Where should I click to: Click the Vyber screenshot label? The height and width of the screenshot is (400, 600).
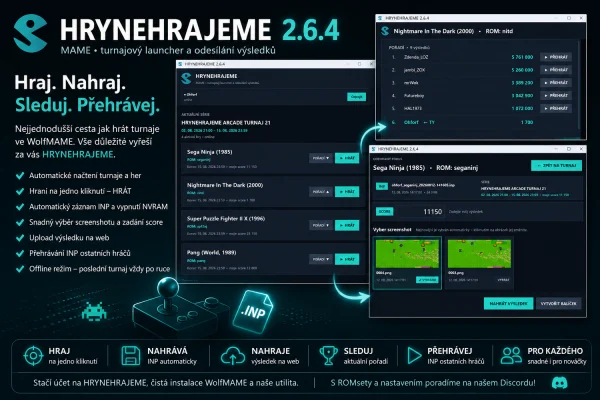392,230
